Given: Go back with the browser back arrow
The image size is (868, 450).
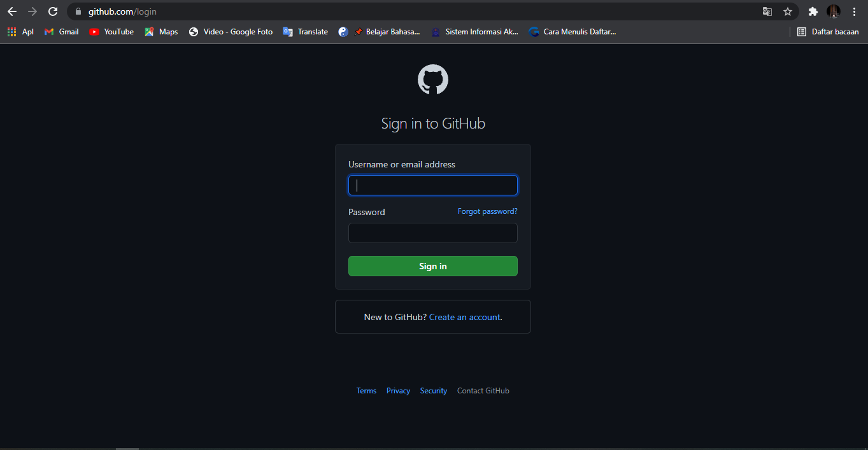Looking at the screenshot, I should (x=12, y=11).
